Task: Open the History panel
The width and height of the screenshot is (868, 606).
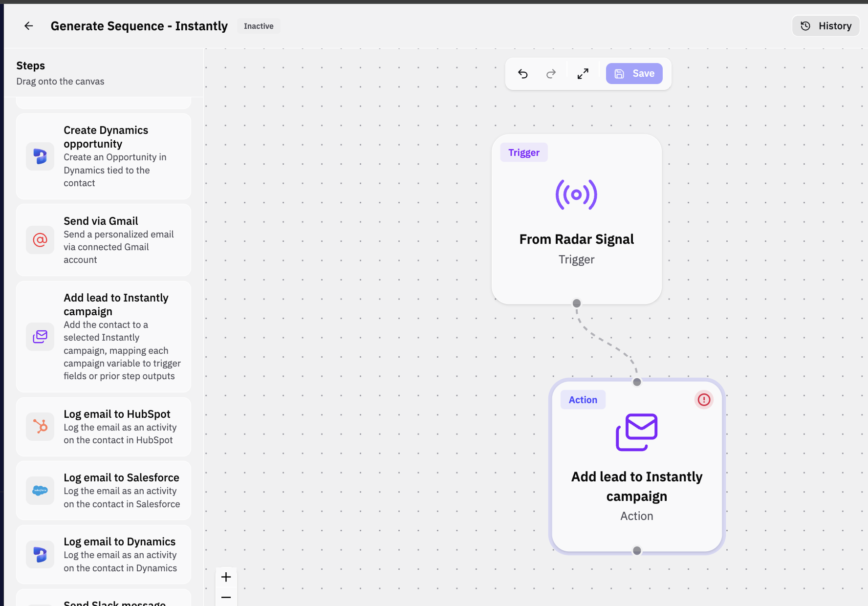Action: point(826,26)
